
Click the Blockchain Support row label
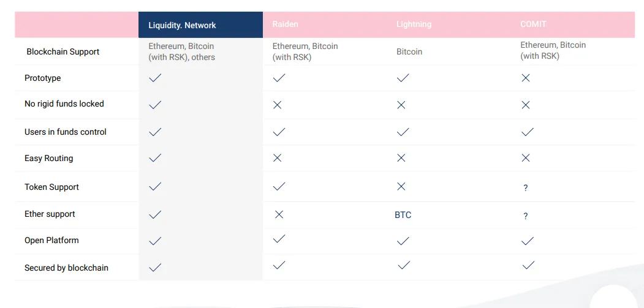(63, 52)
